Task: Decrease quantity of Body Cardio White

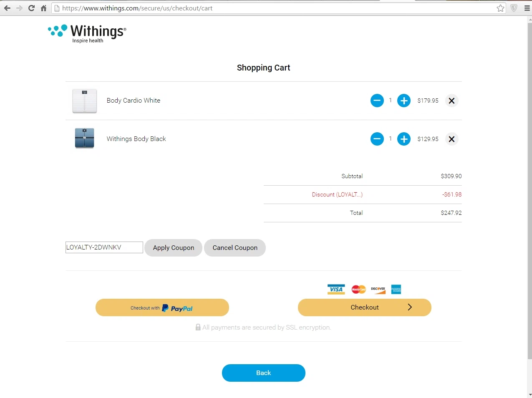Action: point(377,101)
